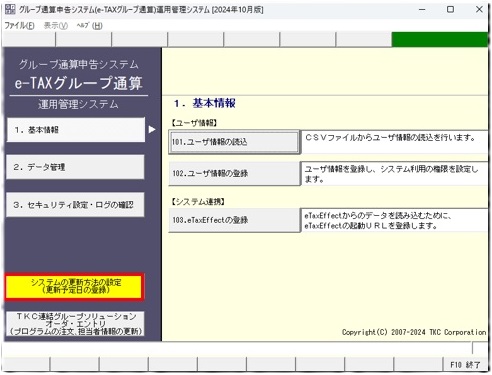Click 102.ユーザ情報の登録 button

coord(234,173)
